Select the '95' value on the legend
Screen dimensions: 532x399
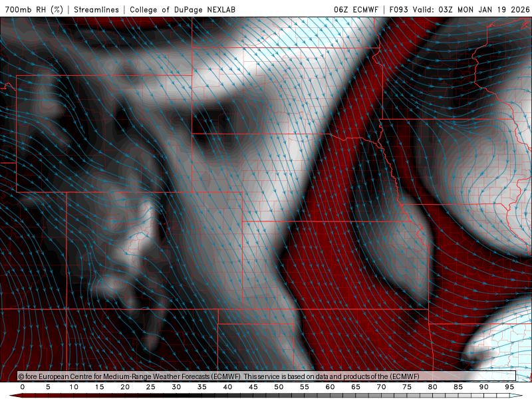509,387
